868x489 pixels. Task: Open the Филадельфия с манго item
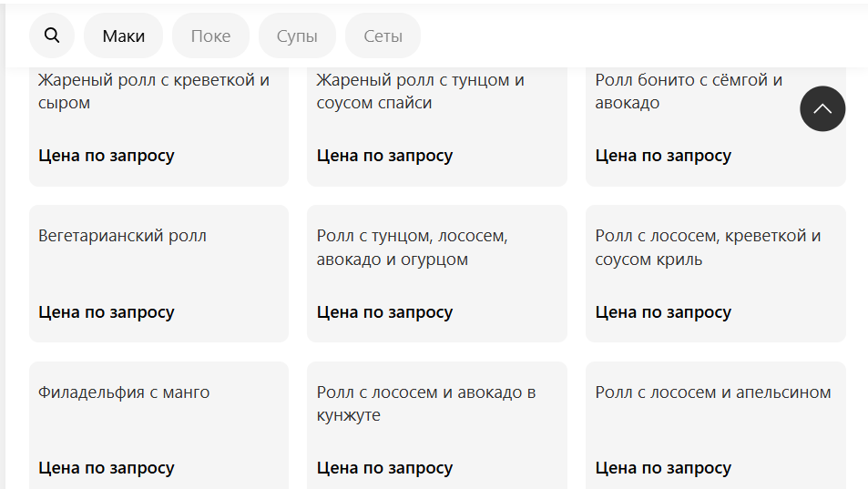125,393
